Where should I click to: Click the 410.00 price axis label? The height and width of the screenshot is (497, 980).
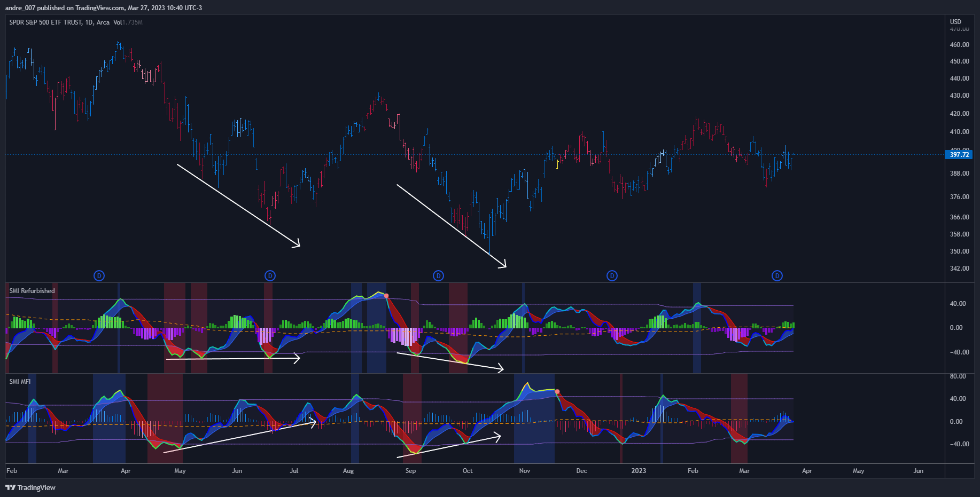[x=959, y=132]
